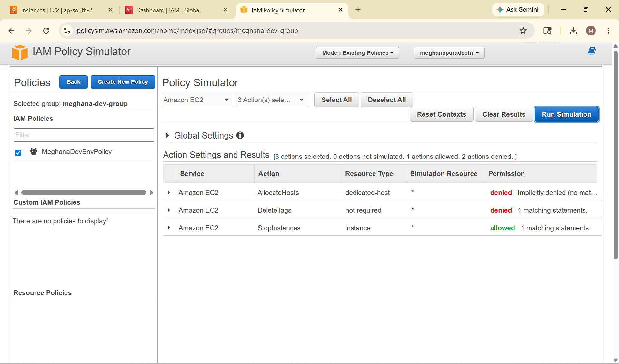Select the MeghanaDevEnvPolicy policy name
This screenshot has width=619, height=364.
pos(77,152)
